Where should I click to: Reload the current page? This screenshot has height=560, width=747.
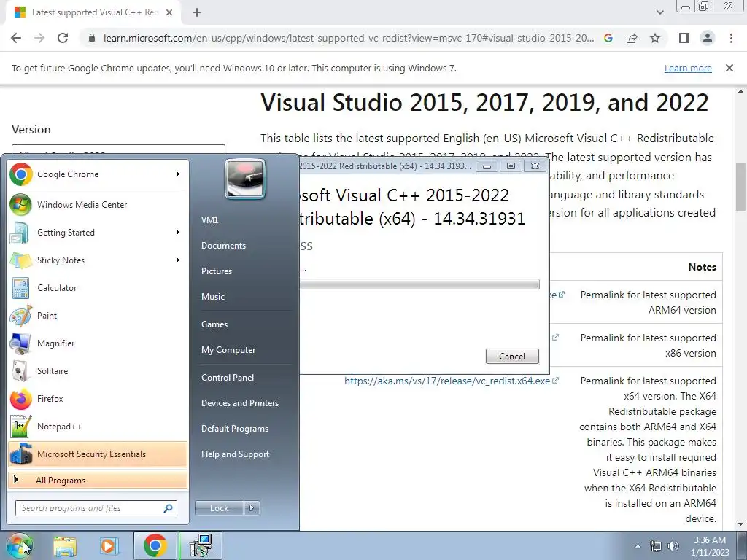click(63, 38)
